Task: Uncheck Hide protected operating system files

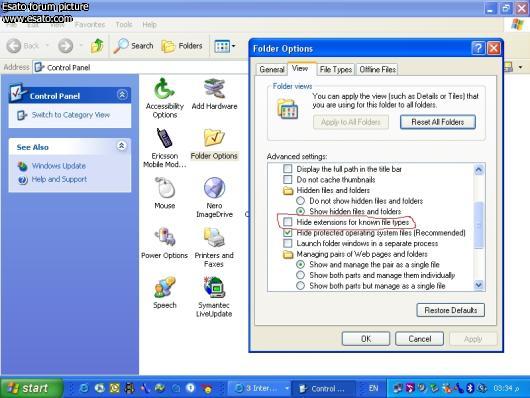Action: (x=288, y=233)
